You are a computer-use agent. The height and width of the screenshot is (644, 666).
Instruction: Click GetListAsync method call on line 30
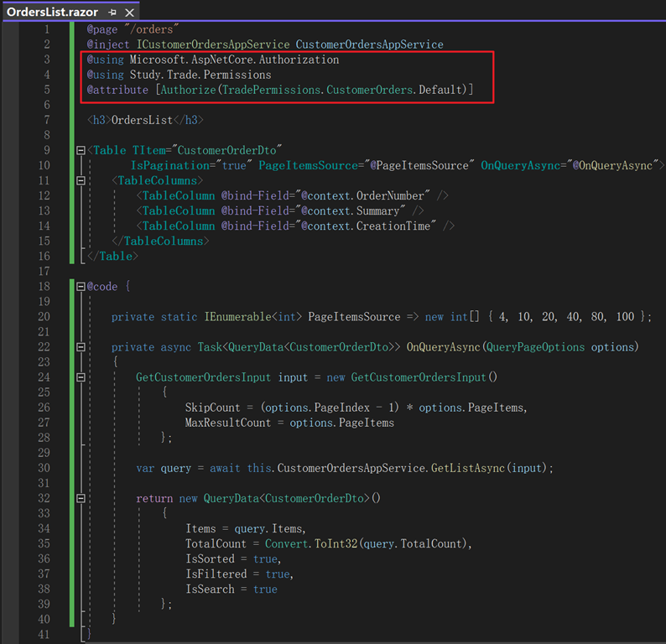[468, 468]
